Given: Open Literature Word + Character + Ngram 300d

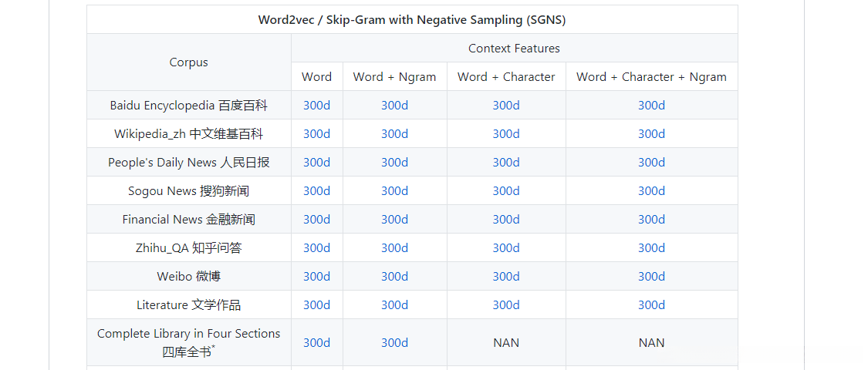Looking at the screenshot, I should coord(651,304).
